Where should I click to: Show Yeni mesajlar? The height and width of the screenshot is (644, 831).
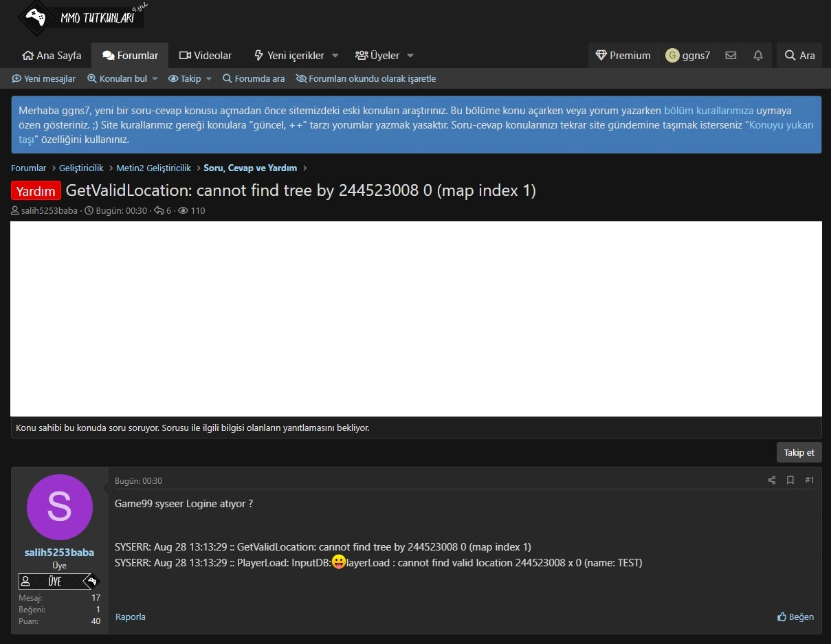point(44,78)
